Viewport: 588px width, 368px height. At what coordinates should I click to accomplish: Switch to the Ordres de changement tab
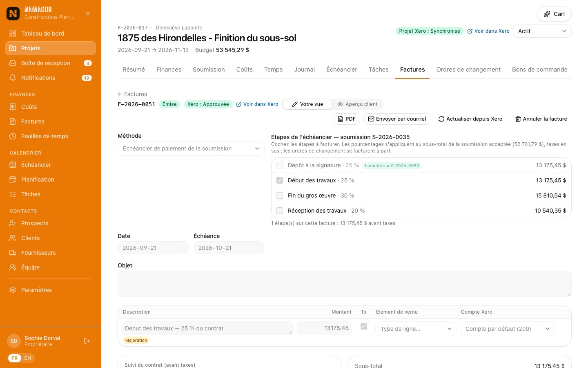point(468,70)
